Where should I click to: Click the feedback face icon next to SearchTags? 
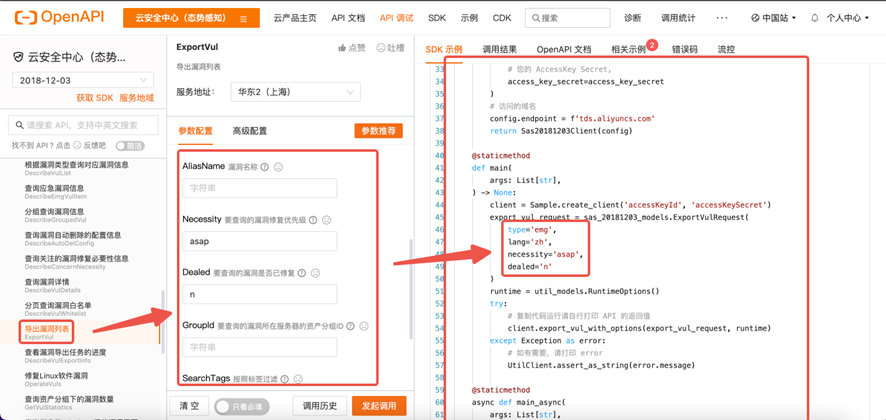click(x=298, y=379)
